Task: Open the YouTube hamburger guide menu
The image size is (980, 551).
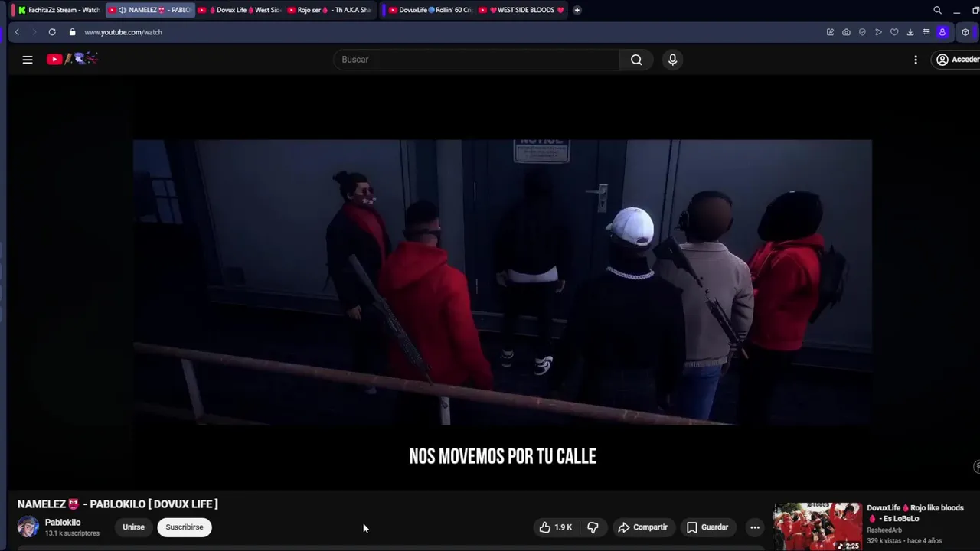Action: click(28, 60)
